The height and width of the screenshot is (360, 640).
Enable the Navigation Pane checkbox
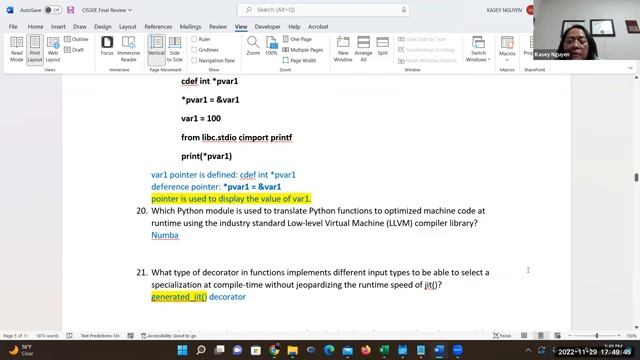pos(194,60)
